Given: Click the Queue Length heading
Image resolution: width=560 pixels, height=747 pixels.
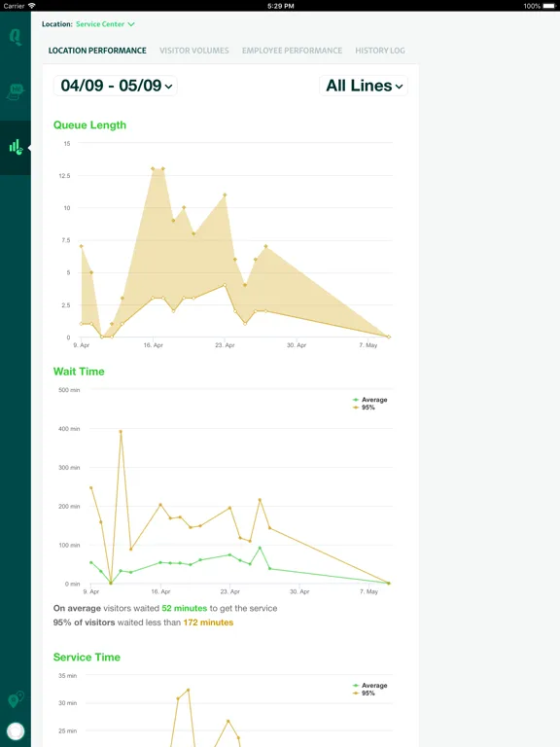Looking at the screenshot, I should [89, 125].
